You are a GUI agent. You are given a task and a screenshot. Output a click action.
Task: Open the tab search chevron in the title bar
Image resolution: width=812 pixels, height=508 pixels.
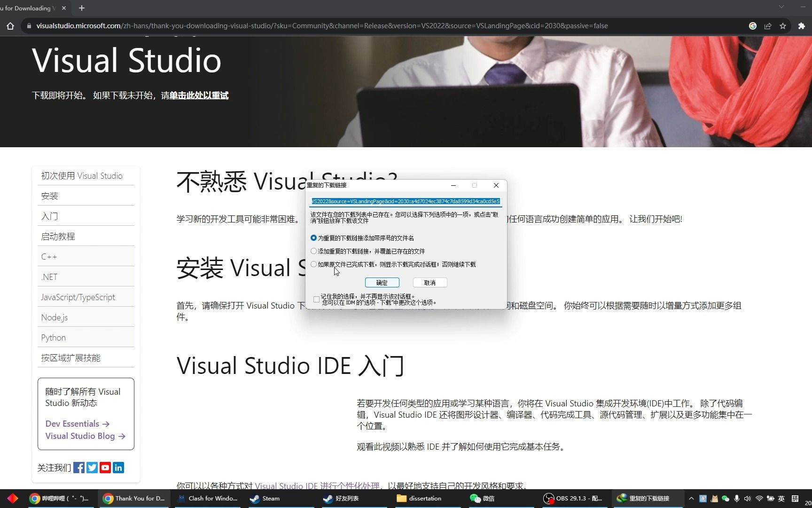tap(781, 7)
